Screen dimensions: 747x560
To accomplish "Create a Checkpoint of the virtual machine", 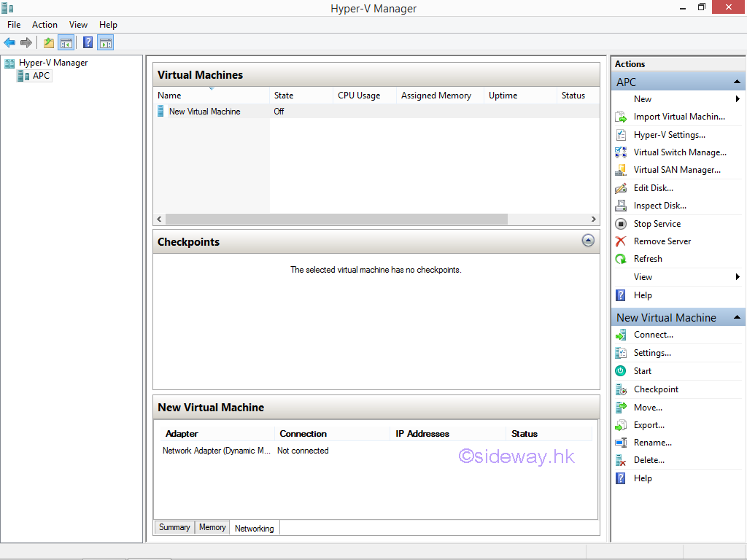I will (656, 389).
